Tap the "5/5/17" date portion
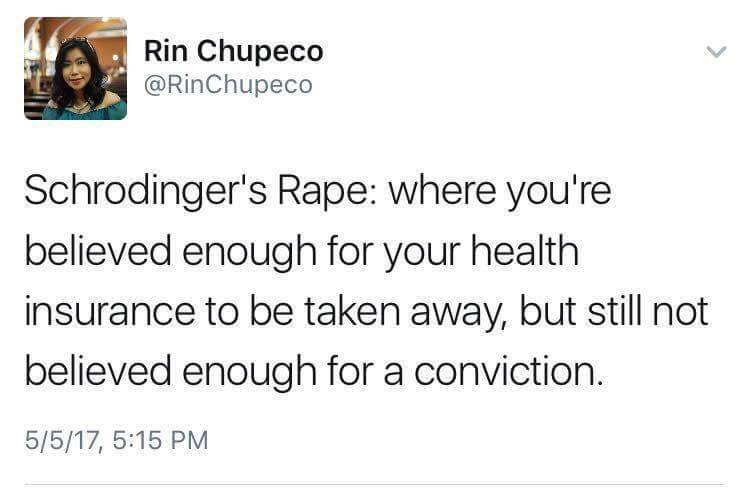 (63, 441)
